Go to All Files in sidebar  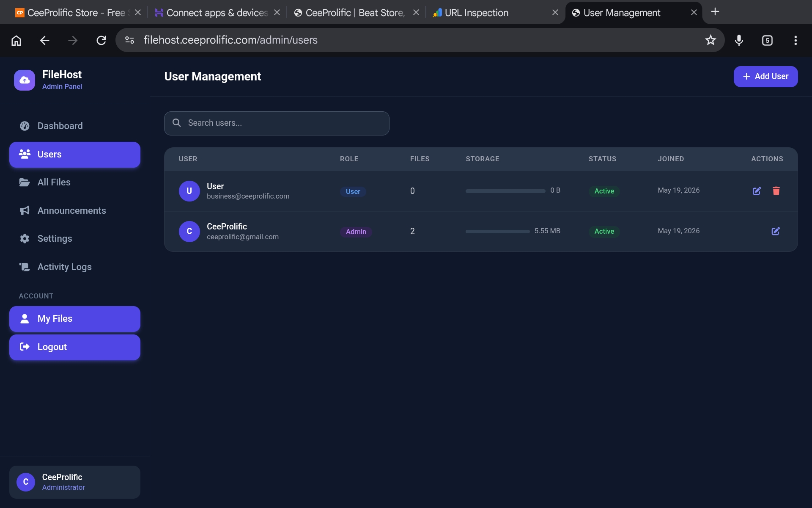[75, 182]
